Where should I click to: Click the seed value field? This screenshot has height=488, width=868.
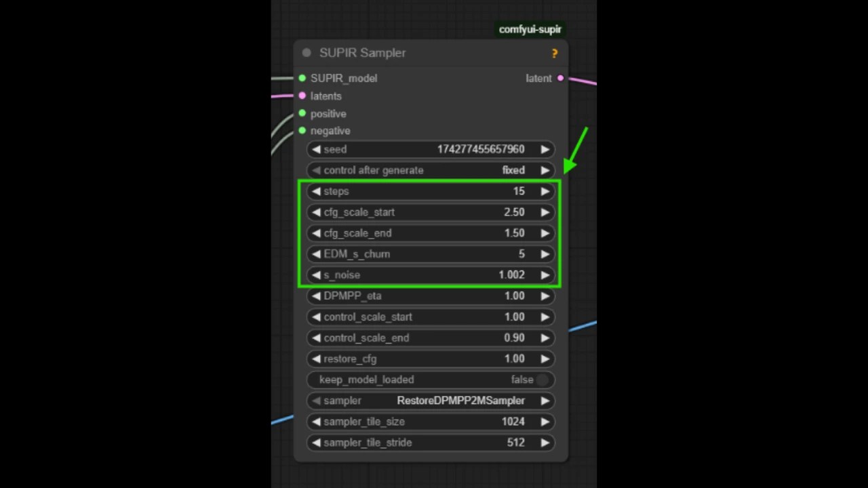[x=481, y=149]
